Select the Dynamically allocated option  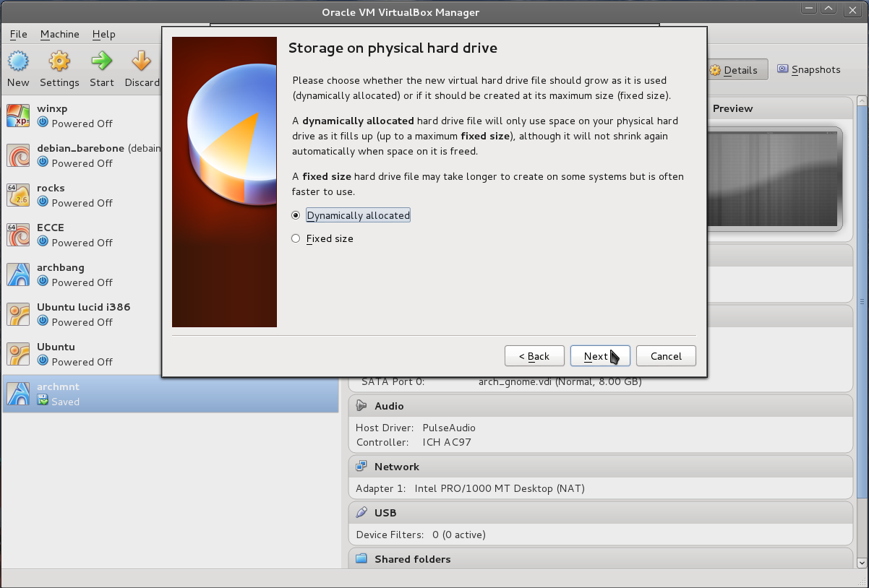pyautogui.click(x=296, y=215)
